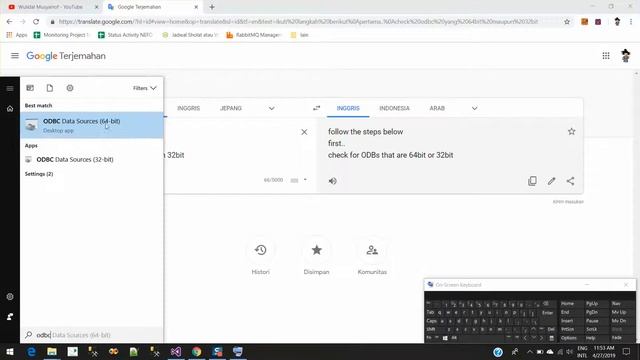Screen dimensions: 640x360
Task: Show hidden system tray icons
Action: tap(529, 351)
